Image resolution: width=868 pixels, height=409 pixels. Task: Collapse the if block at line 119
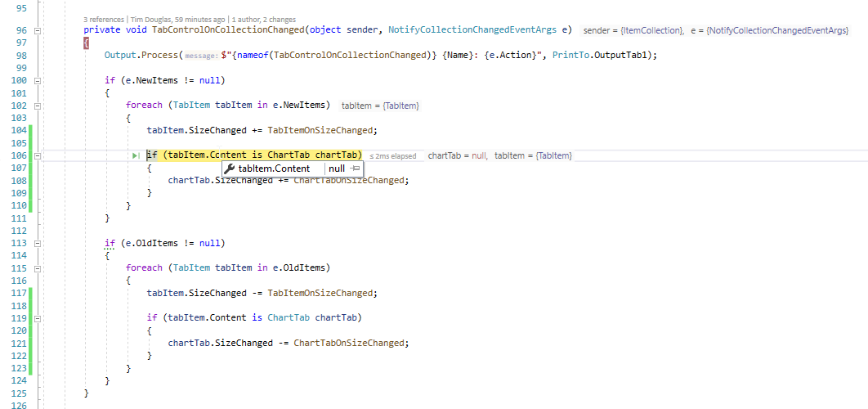(x=38, y=318)
